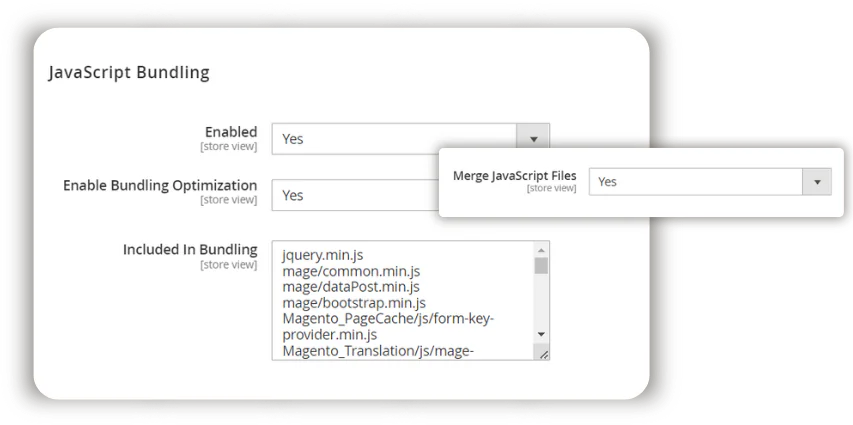Click the Magento_Translation/js/mage- line
The image size is (853, 425).
tap(376, 351)
